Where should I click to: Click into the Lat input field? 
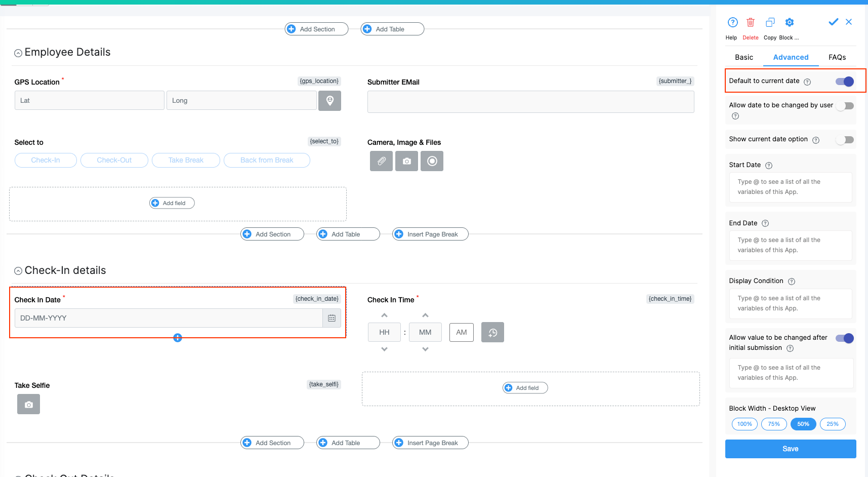(90, 100)
